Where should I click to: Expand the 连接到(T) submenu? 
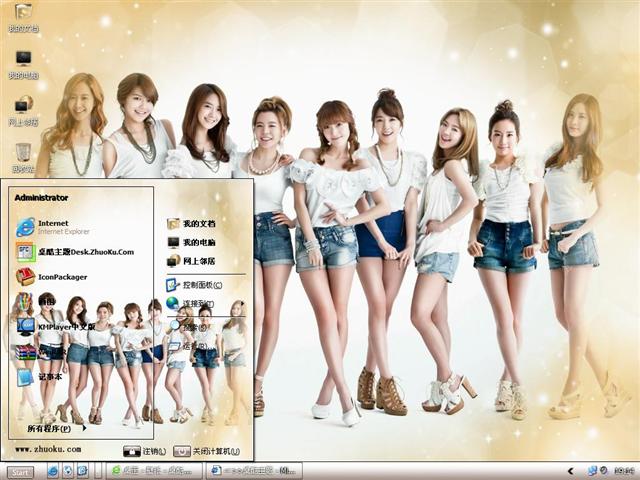pos(205,304)
